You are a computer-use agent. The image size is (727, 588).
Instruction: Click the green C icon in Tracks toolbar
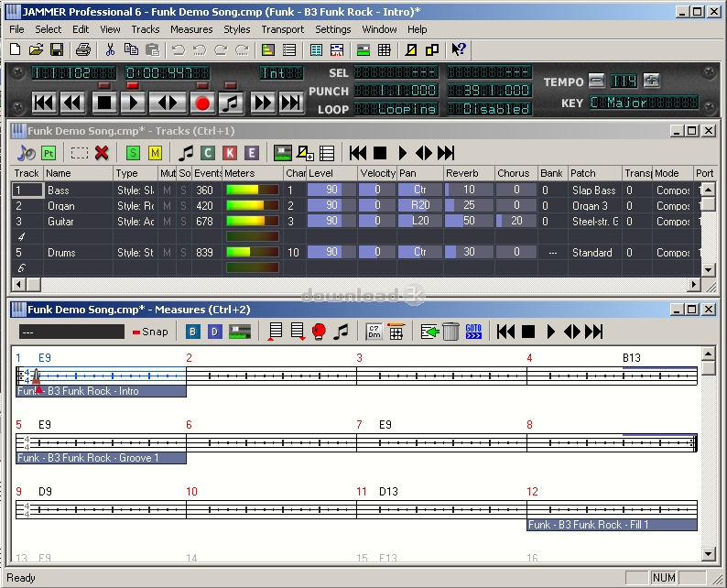tap(208, 153)
